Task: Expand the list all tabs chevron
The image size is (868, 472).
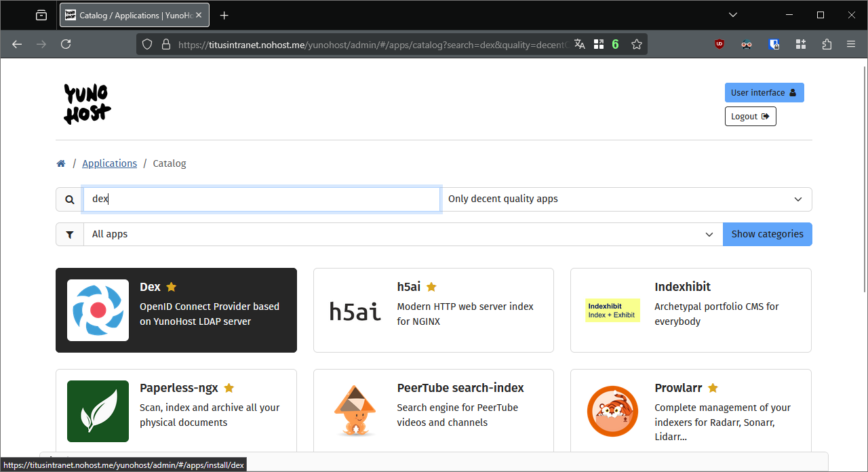Action: coord(733,15)
